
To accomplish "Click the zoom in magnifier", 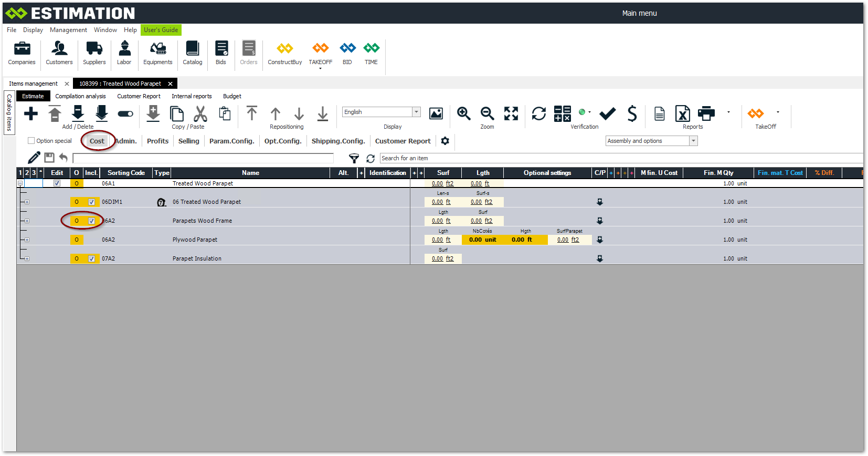I will 463,113.
